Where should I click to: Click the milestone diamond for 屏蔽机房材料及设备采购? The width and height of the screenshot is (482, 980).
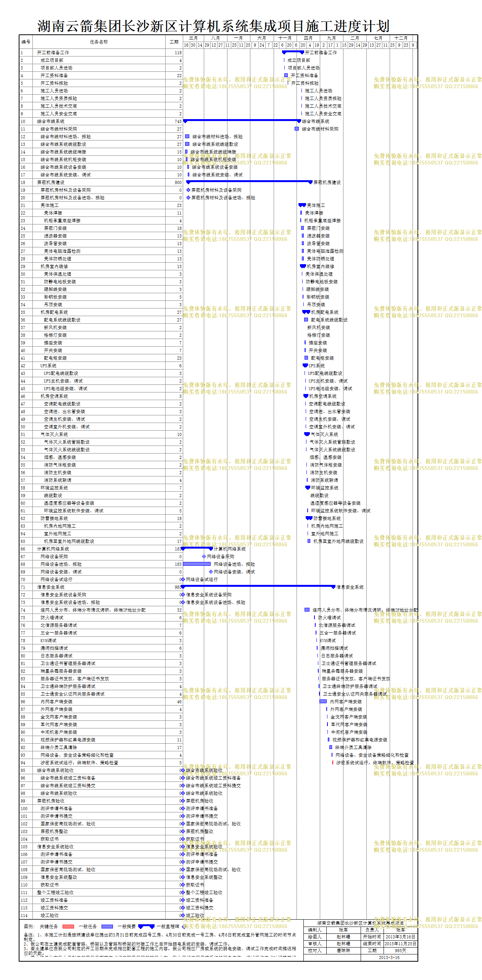click(x=188, y=190)
